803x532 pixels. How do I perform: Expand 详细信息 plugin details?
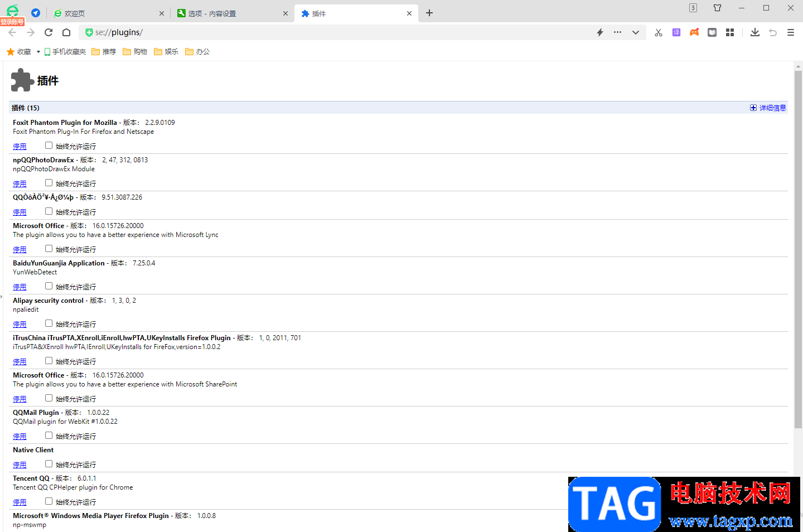[768, 108]
